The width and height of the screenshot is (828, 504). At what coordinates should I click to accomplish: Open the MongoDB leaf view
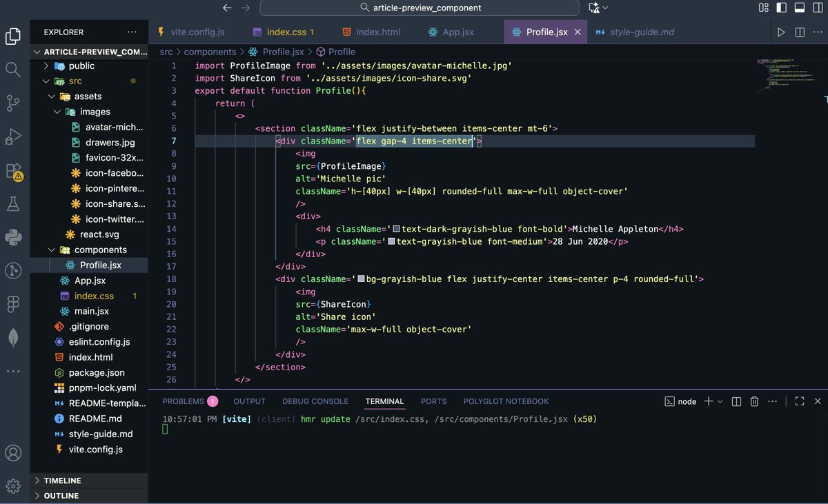tap(12, 337)
